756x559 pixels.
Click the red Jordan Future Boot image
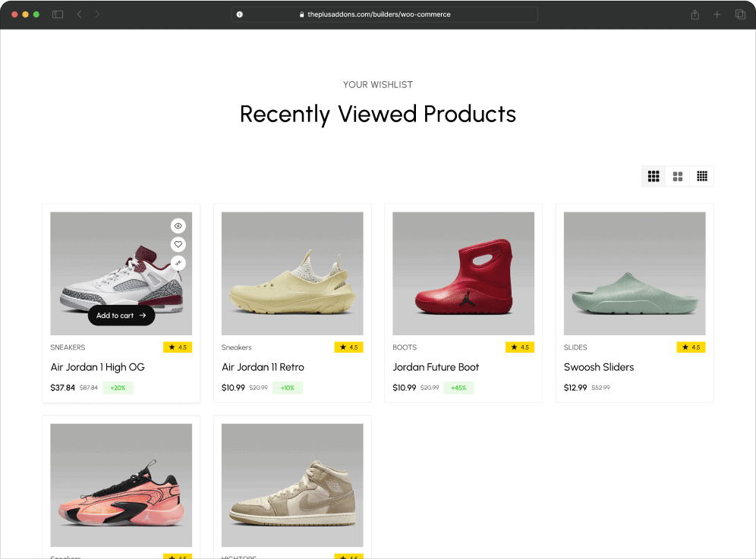(463, 274)
